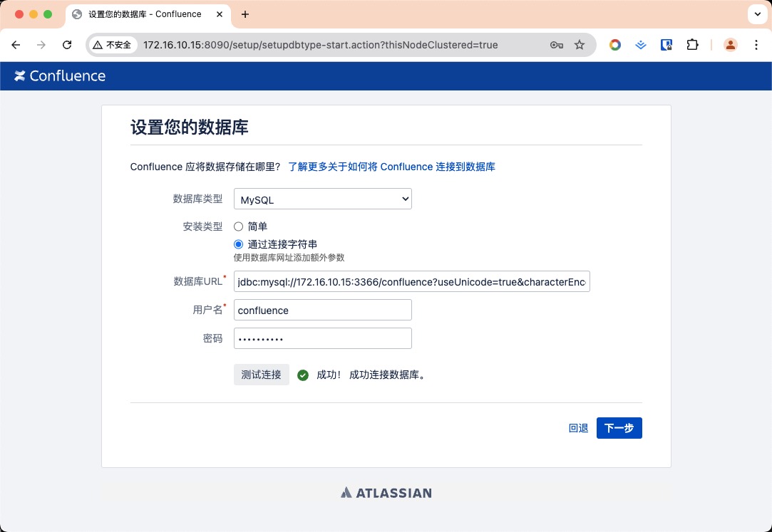Click into the 数据库URL input field
This screenshot has width=772, height=532.
tap(412, 283)
